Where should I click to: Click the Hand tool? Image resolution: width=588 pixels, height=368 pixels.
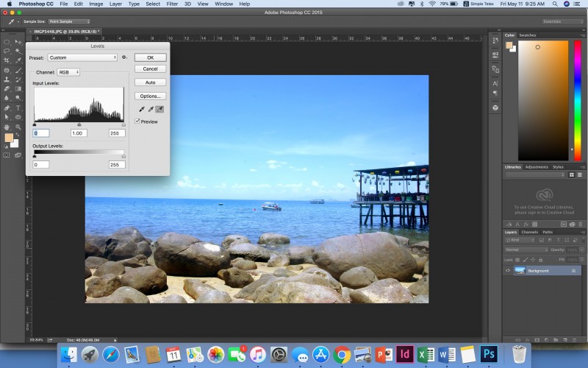pos(7,127)
